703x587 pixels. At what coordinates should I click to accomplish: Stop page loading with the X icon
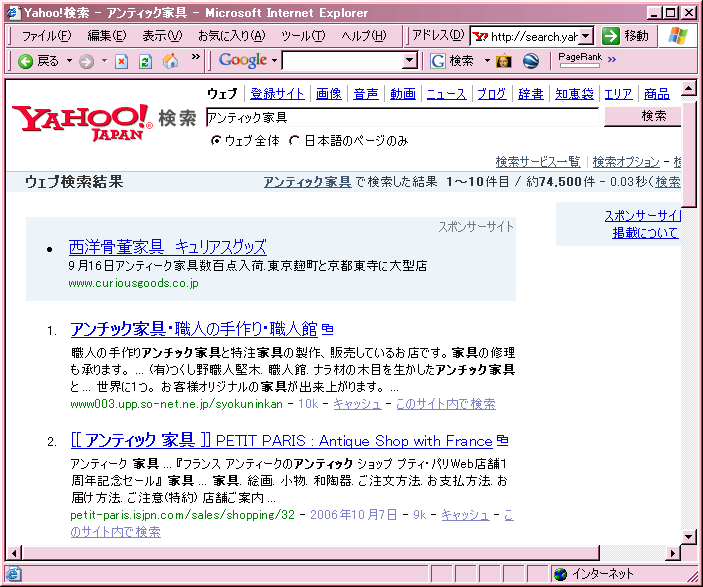click(122, 61)
